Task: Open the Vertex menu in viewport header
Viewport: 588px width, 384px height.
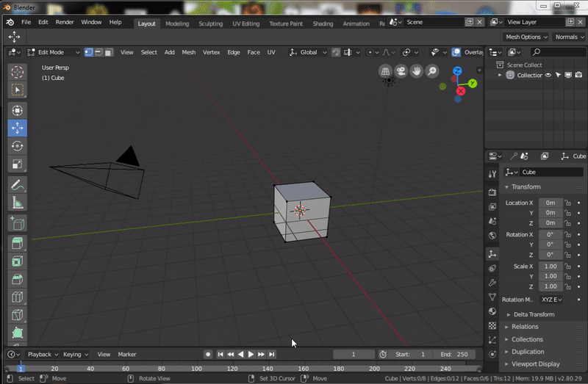Action: click(211, 52)
